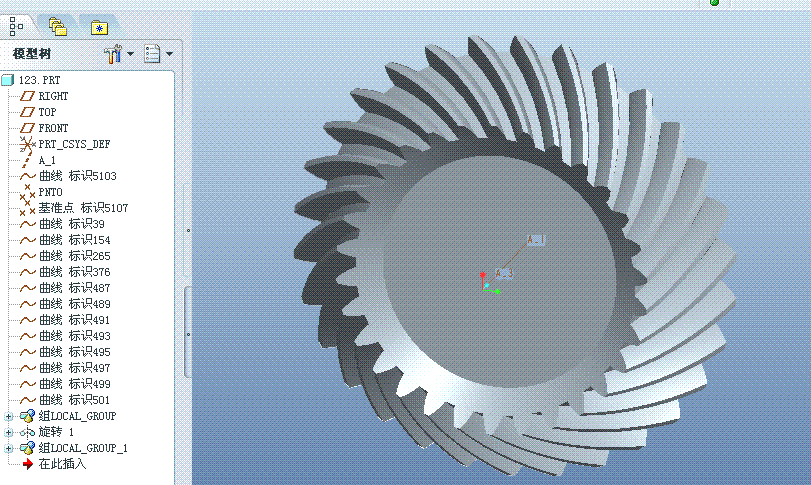Image resolution: width=811 pixels, height=485 pixels.
Task: Click the curve icon for 标识493
Action: point(28,337)
